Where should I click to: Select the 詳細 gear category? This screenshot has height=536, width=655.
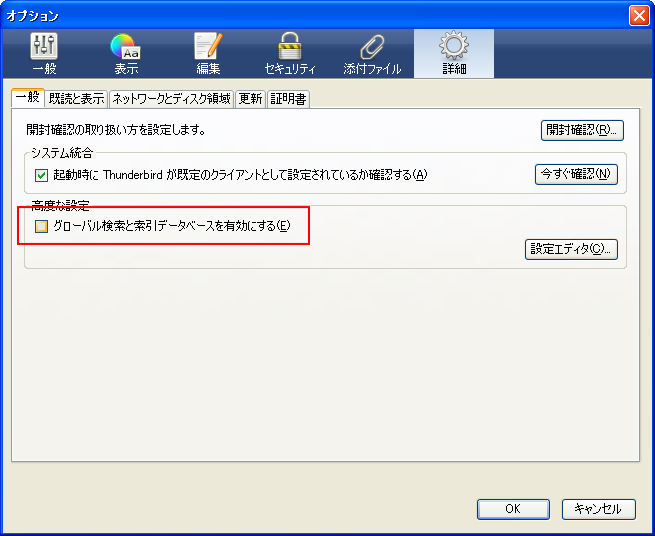pos(454,53)
